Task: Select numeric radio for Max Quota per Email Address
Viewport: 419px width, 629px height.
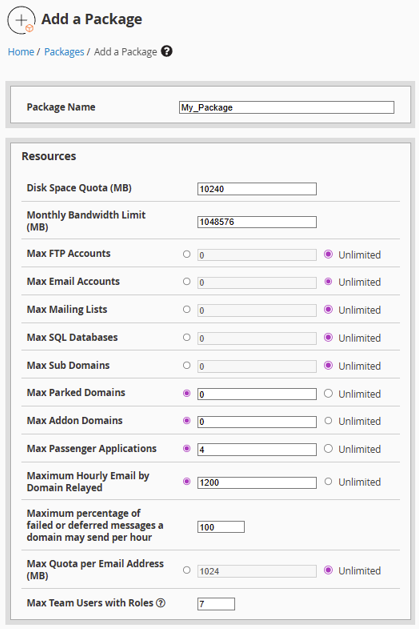Action: (x=186, y=570)
